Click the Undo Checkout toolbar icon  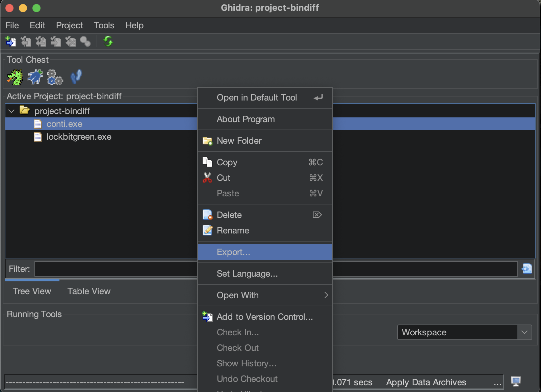click(70, 41)
